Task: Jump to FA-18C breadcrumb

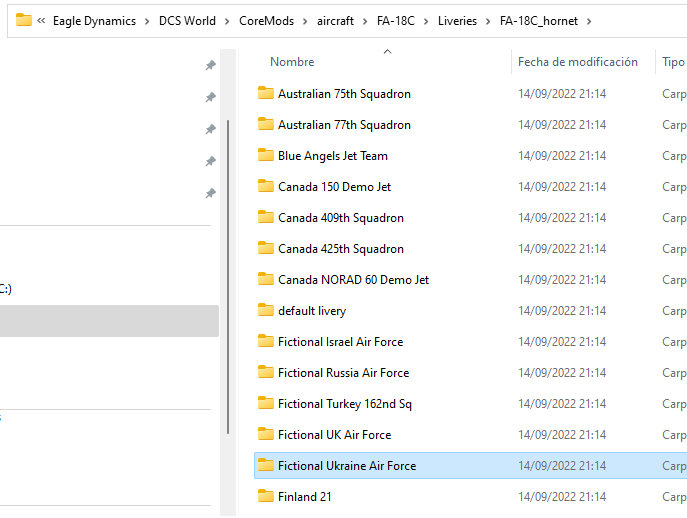Action: pos(396,21)
